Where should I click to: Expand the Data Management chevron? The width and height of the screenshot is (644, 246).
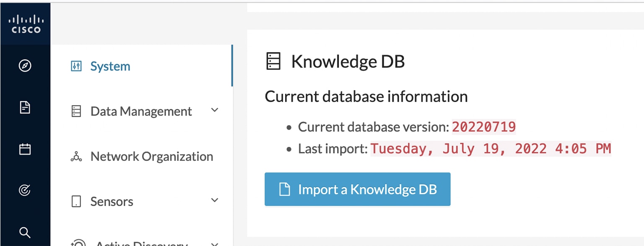tap(215, 110)
